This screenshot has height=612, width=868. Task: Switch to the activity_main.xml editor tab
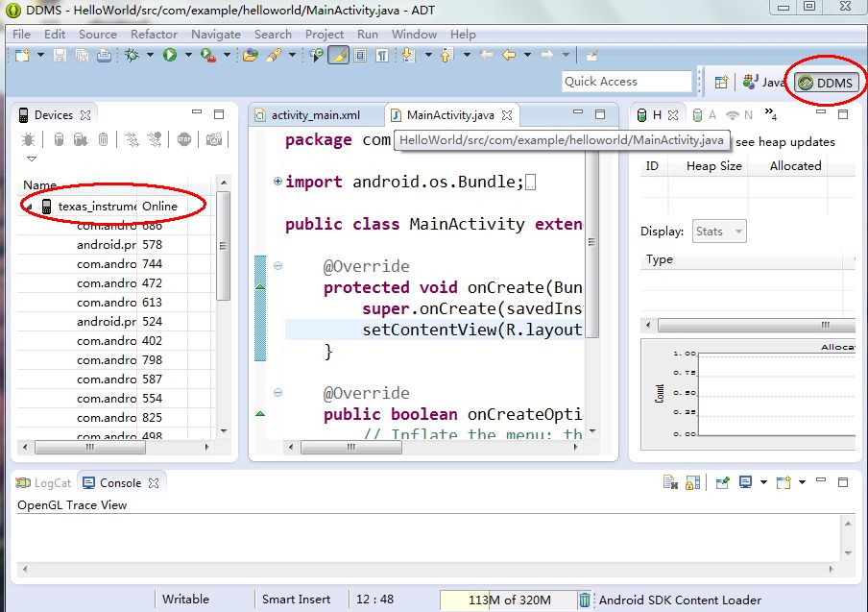tap(316, 115)
